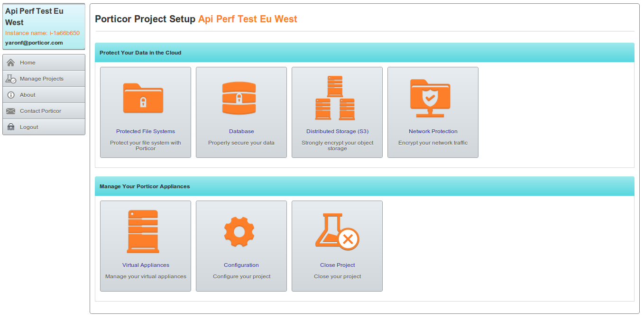Click the Protected File Systems folder icon

click(x=143, y=98)
